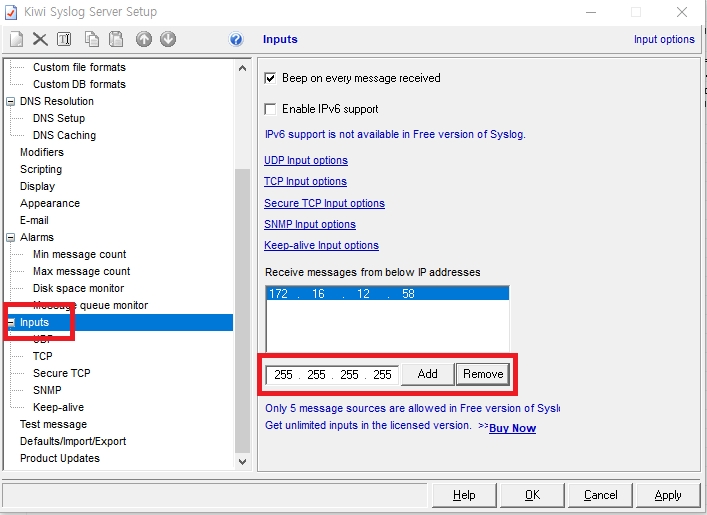The width and height of the screenshot is (707, 515).
Task: Click the New item toolbar icon
Action: pyautogui.click(x=16, y=39)
